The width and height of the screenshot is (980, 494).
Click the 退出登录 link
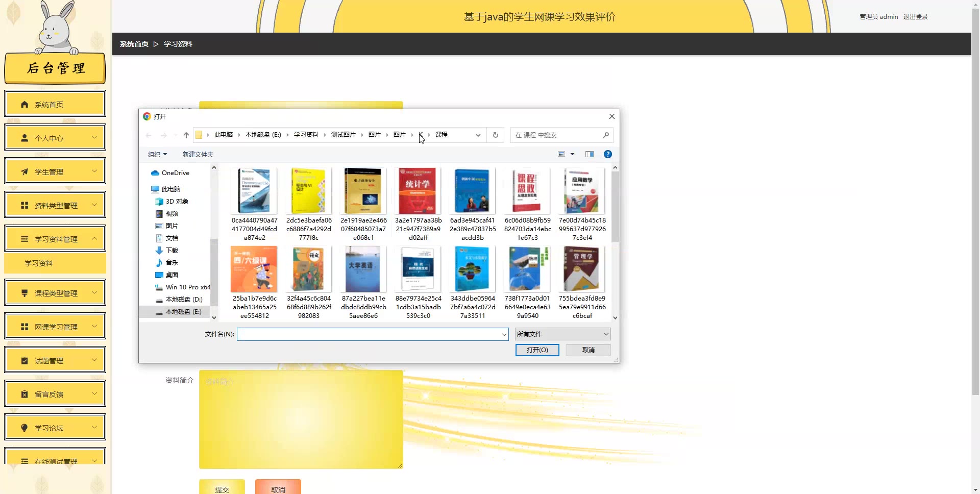[916, 17]
